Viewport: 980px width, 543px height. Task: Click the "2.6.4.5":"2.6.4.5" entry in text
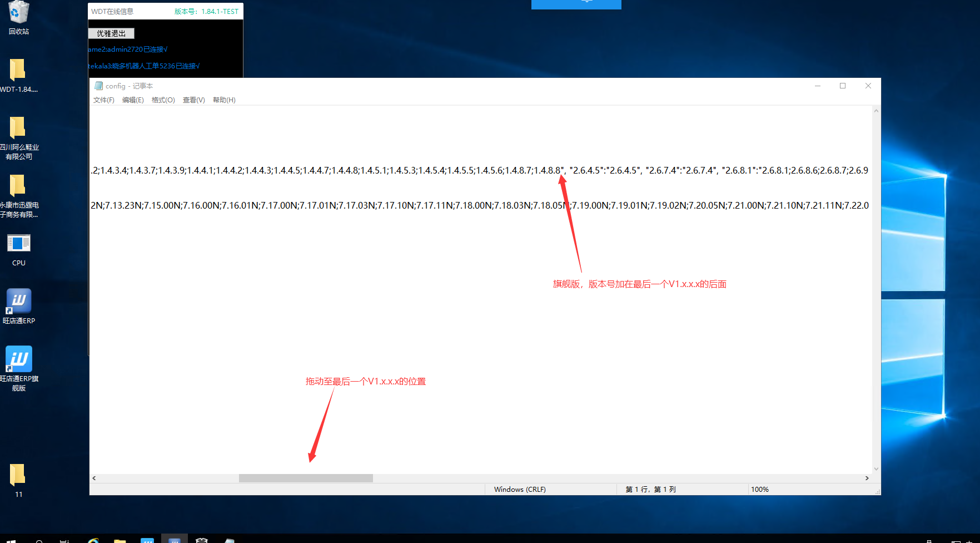click(x=605, y=170)
